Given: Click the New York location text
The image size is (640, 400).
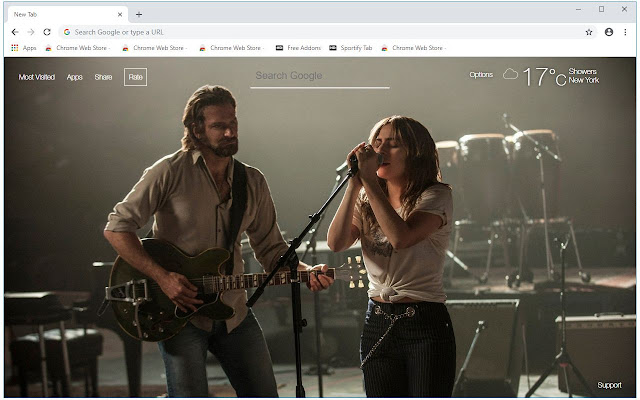Looking at the screenshot, I should [x=584, y=80].
